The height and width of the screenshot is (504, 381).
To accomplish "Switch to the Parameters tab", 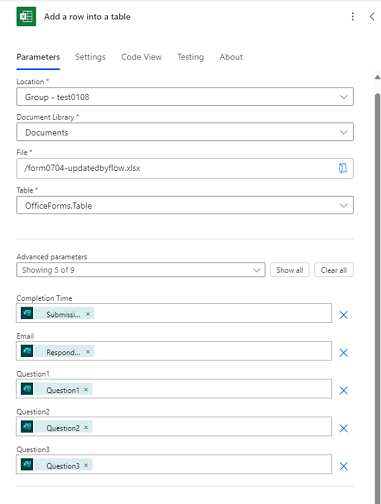I will (x=38, y=57).
